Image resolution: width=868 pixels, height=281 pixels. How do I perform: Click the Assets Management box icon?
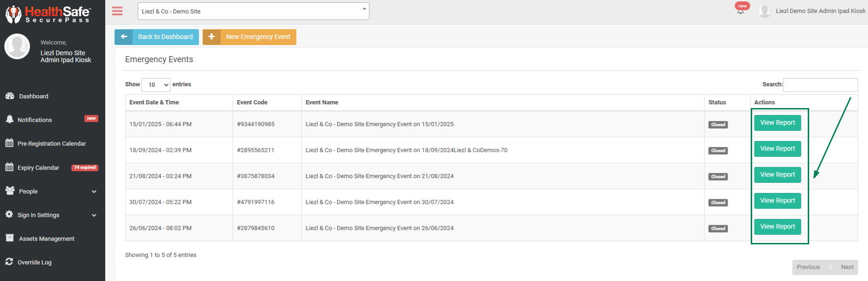click(10, 238)
